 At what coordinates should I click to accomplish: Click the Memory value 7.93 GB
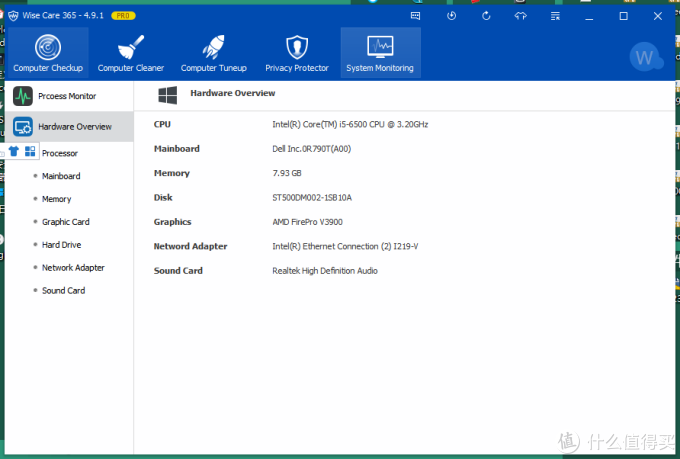287,173
